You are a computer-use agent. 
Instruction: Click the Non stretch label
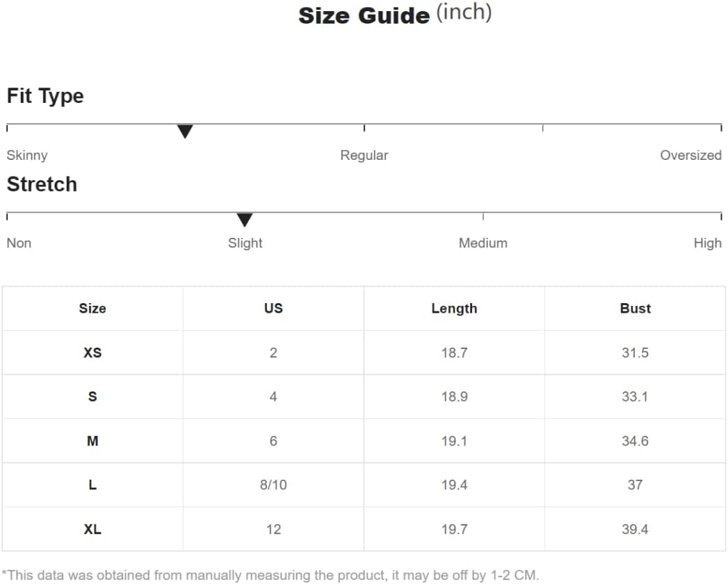[x=19, y=243]
